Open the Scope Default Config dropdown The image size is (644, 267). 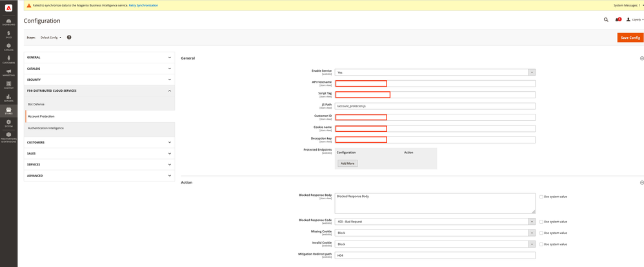[x=51, y=37]
